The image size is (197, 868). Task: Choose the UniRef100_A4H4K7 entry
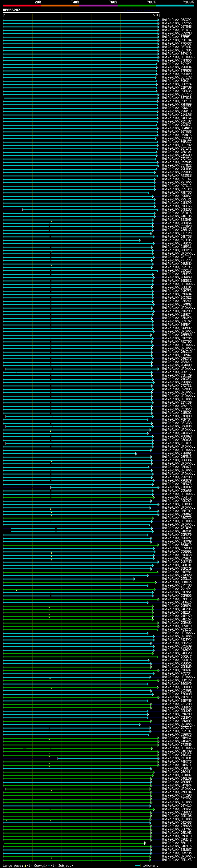(177, 738)
